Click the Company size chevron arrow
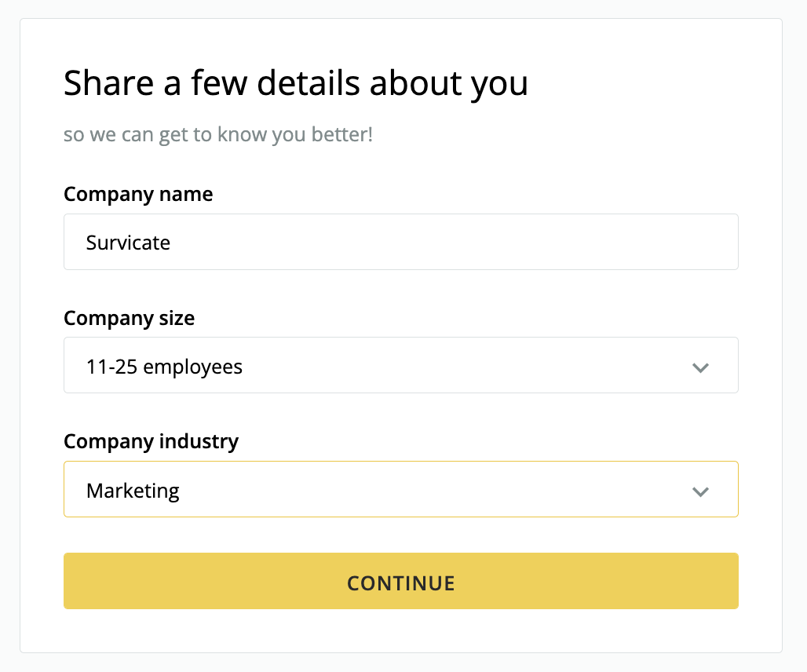This screenshot has width=807, height=672. coord(700,367)
